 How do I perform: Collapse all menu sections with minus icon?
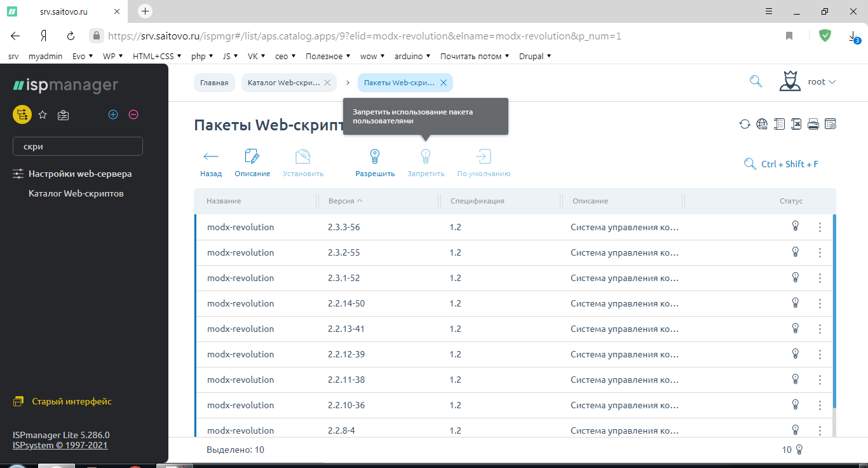click(133, 114)
